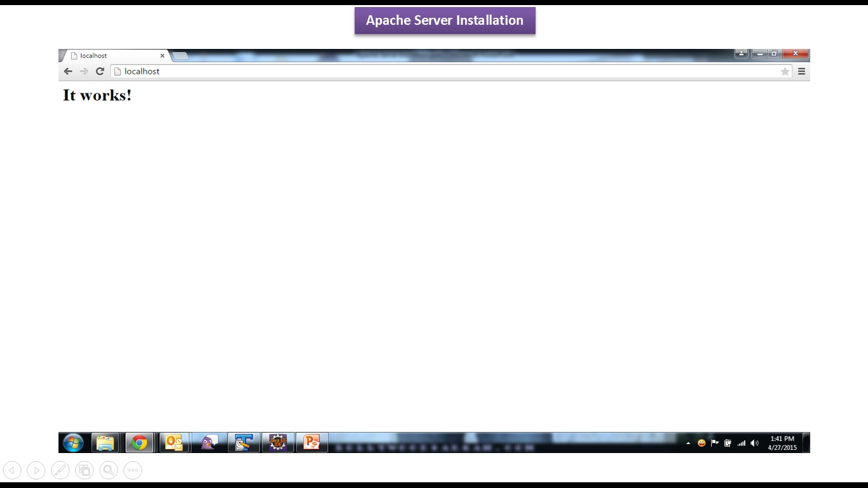The width and height of the screenshot is (868, 488).
Task: Close the localhost tab
Action: [162, 56]
